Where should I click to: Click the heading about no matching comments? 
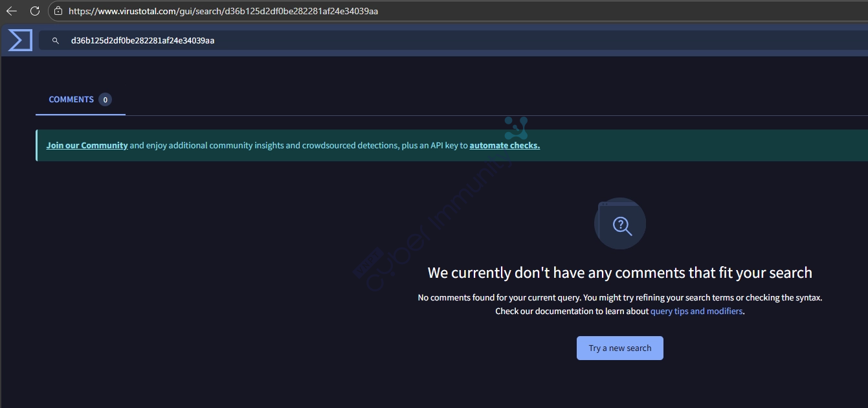619,273
